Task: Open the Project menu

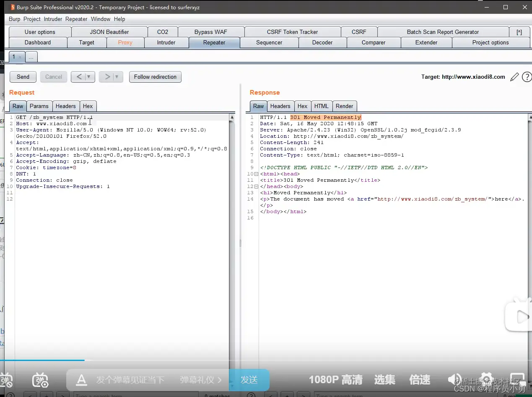Action: 32,19
